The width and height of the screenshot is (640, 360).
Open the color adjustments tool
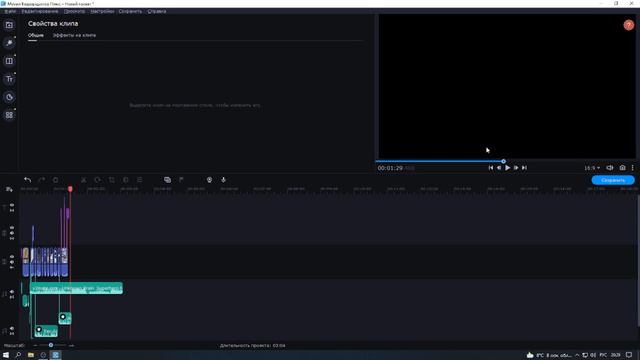[x=126, y=180]
